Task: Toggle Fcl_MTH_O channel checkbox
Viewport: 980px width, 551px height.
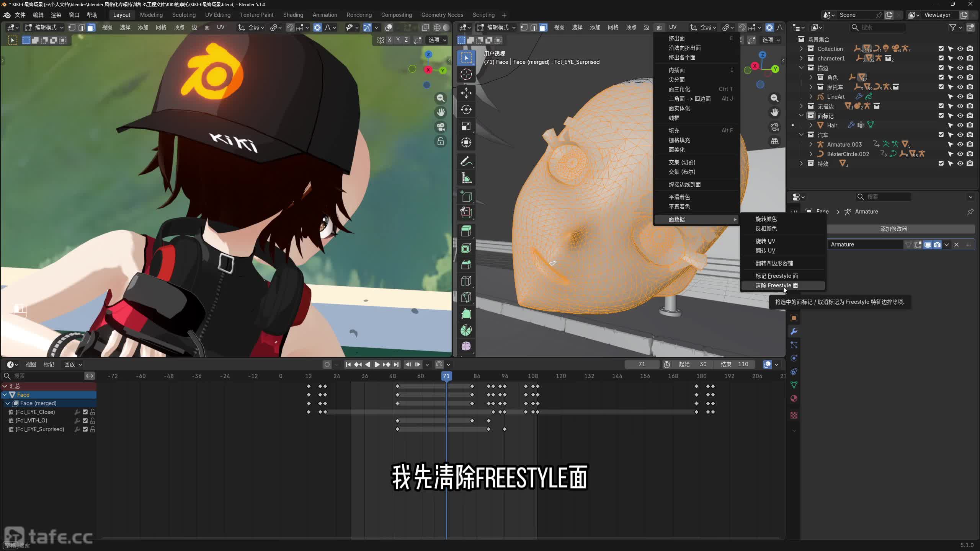Action: click(85, 421)
